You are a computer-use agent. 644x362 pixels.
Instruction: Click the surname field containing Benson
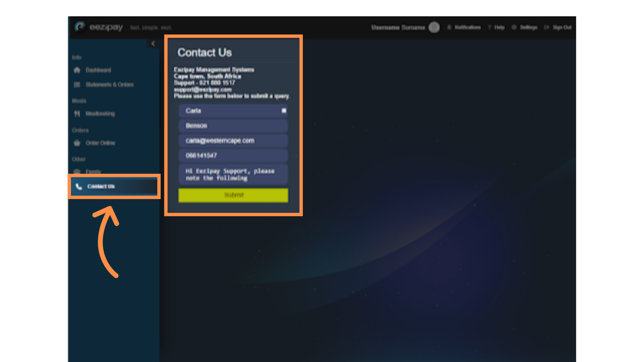pos(233,126)
